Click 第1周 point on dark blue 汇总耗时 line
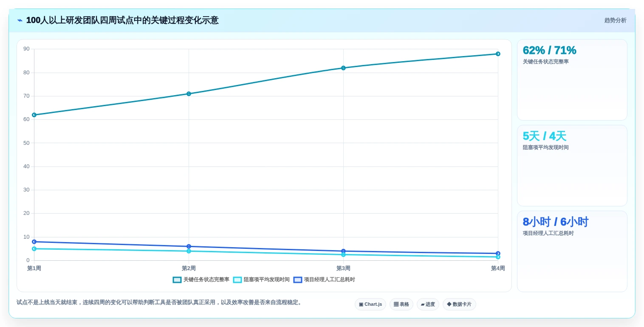The width and height of the screenshot is (644, 327). (x=34, y=242)
